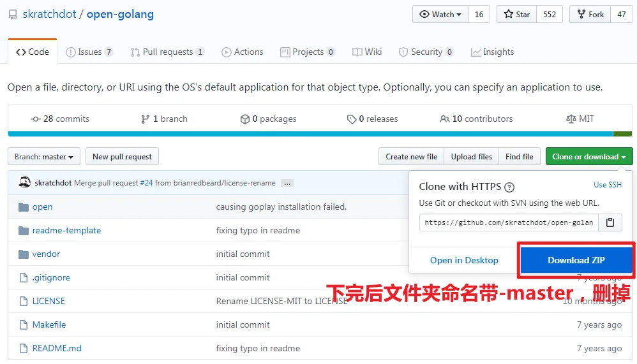Fork the repository
The height and width of the screenshot is (364, 637).
590,14
